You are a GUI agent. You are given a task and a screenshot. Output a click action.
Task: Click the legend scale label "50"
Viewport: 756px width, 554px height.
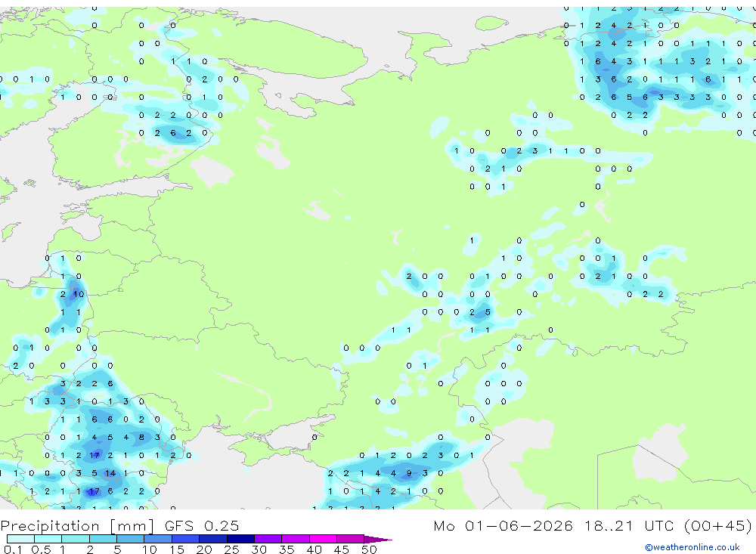pyautogui.click(x=369, y=549)
